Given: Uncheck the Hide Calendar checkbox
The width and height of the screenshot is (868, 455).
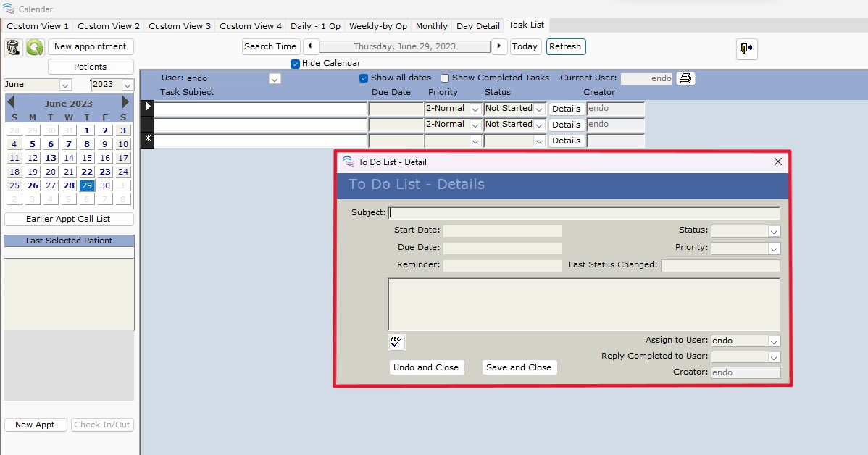Looking at the screenshot, I should (x=295, y=64).
